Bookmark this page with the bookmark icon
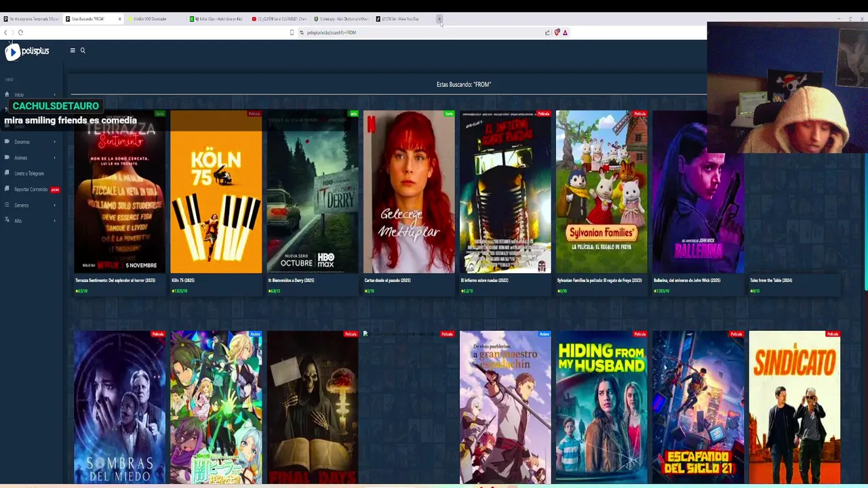The width and height of the screenshot is (868, 488). point(292,33)
